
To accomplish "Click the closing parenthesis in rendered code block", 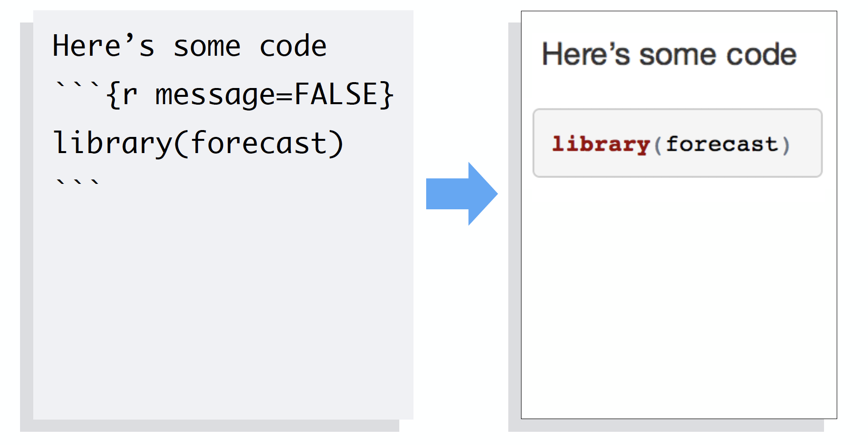I will point(786,145).
